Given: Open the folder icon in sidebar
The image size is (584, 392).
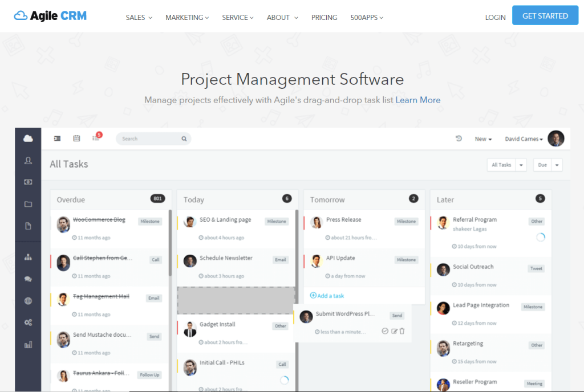Looking at the screenshot, I should click(28, 204).
